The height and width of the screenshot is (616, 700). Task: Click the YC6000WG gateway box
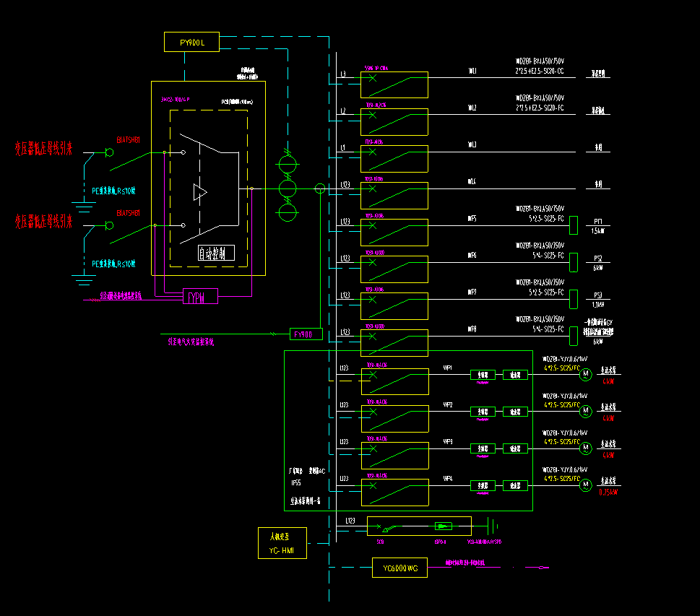click(x=400, y=568)
